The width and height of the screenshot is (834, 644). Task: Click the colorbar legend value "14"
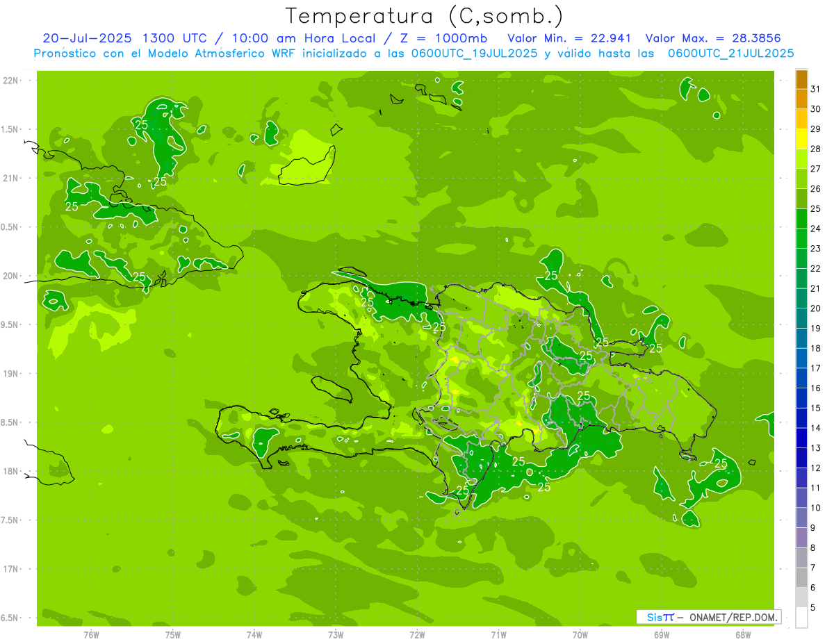[x=815, y=428]
